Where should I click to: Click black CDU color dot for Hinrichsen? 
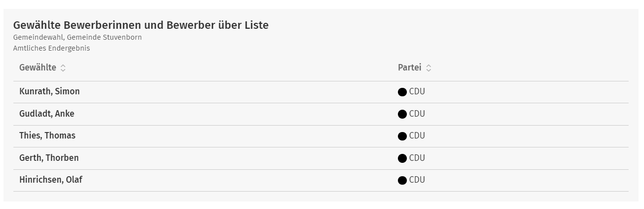click(402, 181)
